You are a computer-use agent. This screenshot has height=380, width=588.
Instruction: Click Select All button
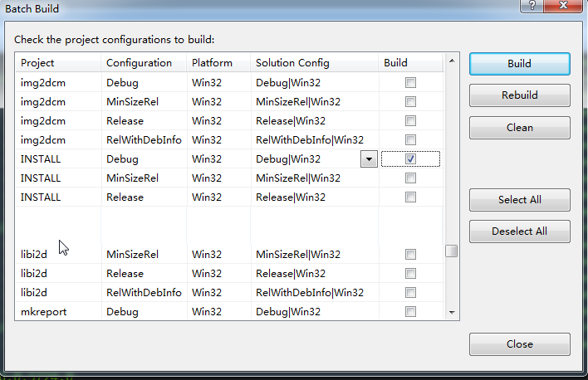519,200
